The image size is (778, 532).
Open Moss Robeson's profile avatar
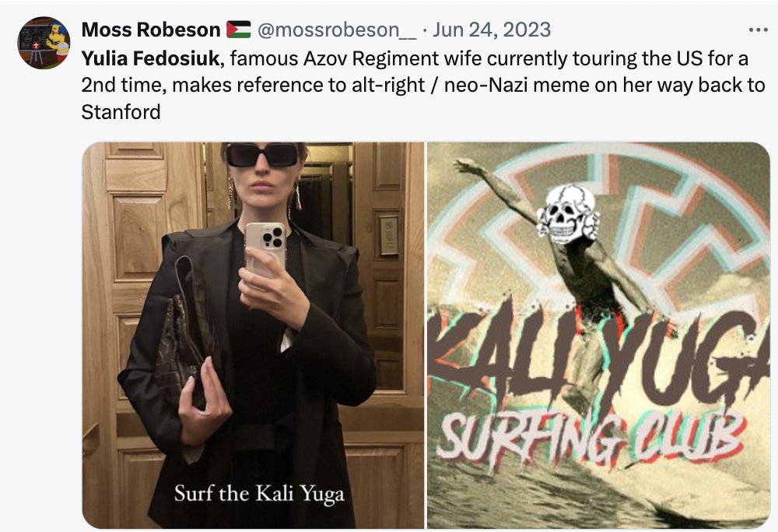coord(44,43)
